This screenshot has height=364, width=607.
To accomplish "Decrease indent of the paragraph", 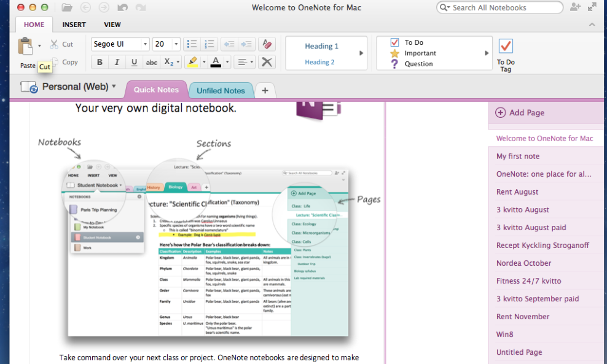I will point(229,44).
